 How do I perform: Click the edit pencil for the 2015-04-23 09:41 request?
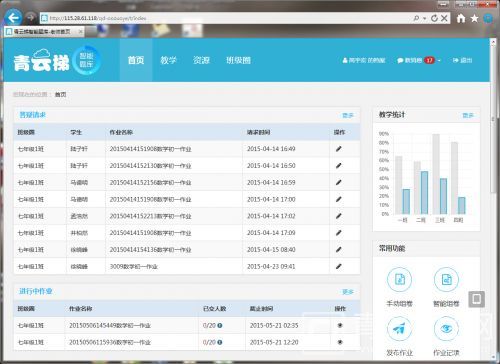point(339,266)
